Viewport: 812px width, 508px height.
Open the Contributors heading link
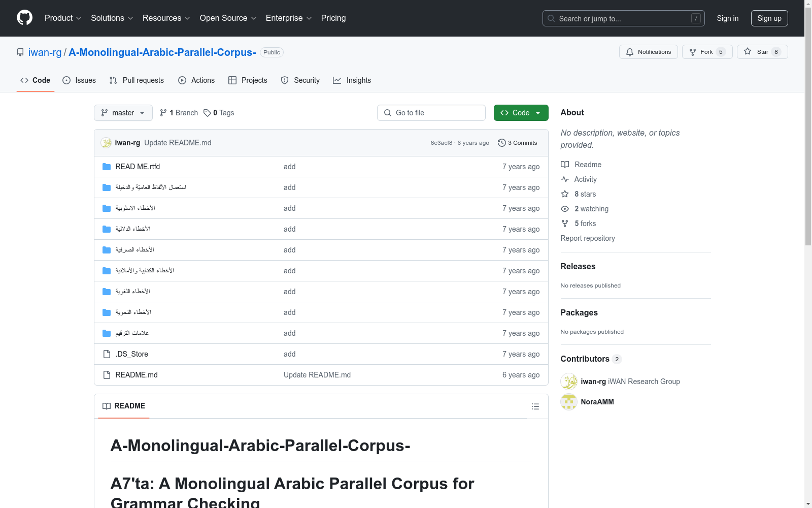[x=591, y=359]
